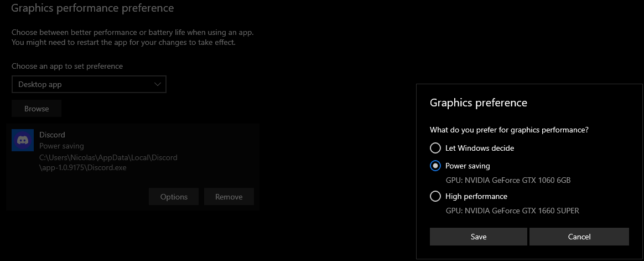Click the GTX 1060 6GB GPU label
This screenshot has width=644, height=261.
(508, 181)
